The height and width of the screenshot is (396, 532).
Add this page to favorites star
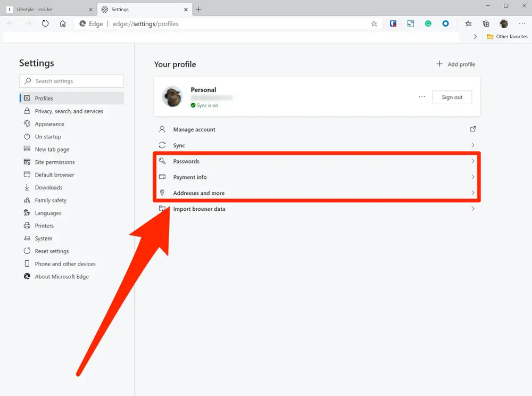tap(374, 23)
